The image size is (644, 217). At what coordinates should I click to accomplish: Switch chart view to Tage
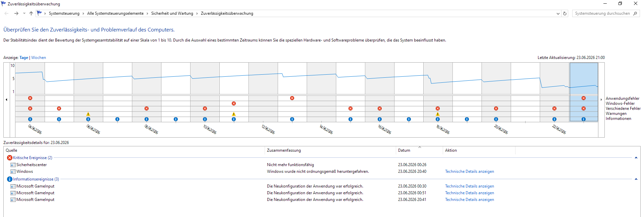(x=24, y=58)
